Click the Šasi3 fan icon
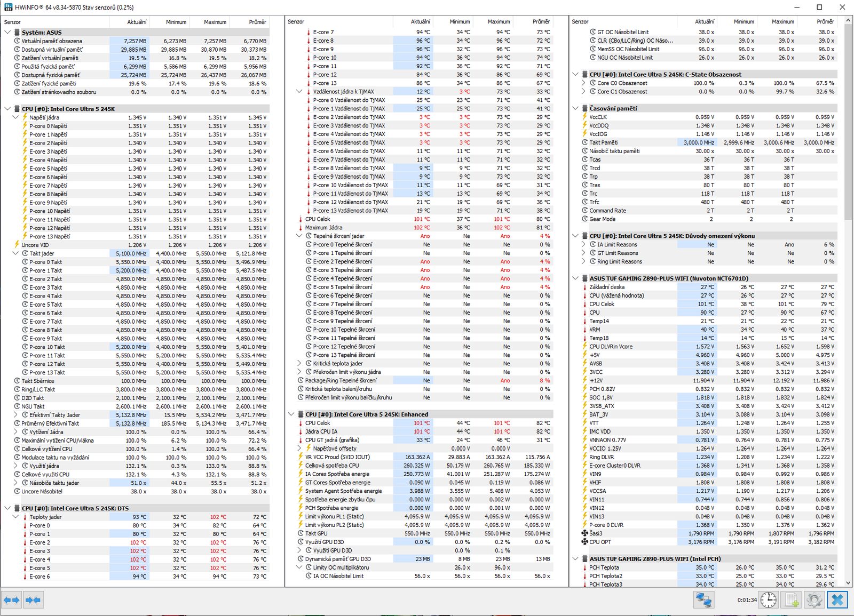 pyautogui.click(x=584, y=533)
